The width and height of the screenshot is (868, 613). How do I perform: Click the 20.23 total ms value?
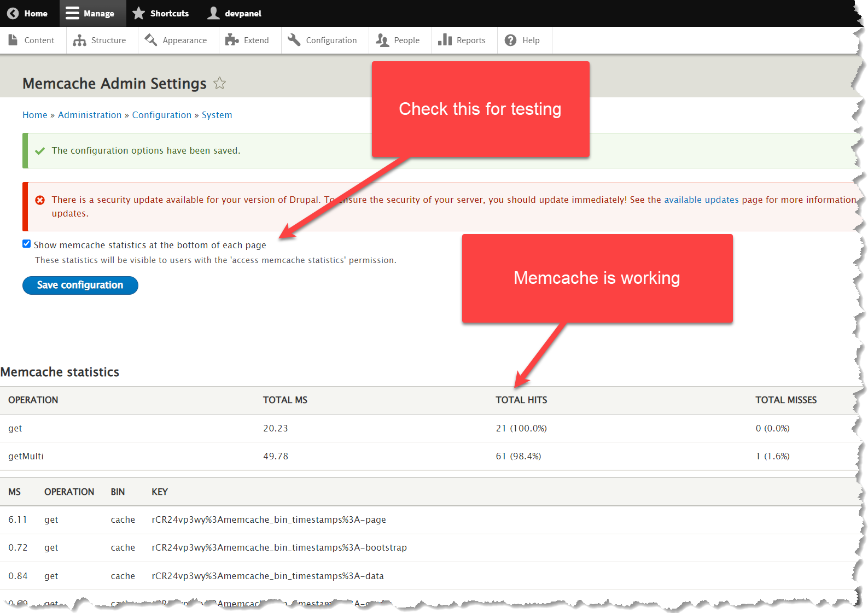276,428
